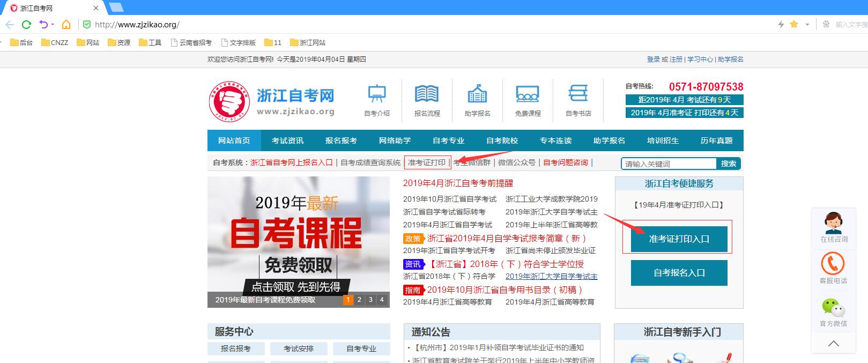Select the 考试资讯 navigation tab

click(287, 140)
